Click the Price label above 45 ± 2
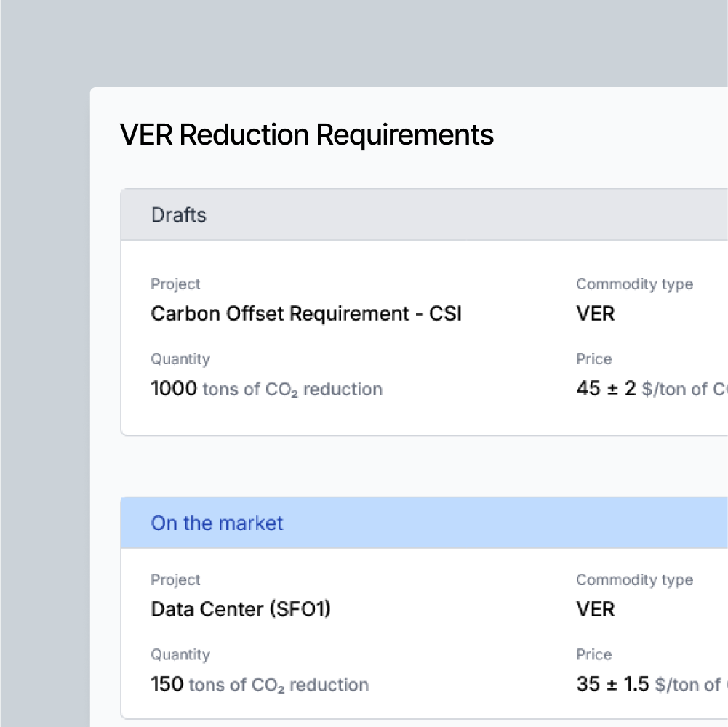 click(594, 359)
